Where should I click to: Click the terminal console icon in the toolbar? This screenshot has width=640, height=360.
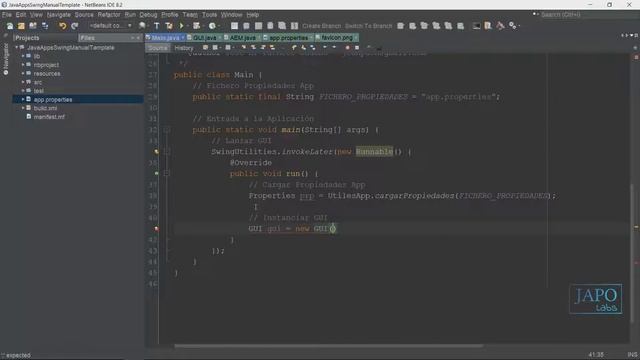coord(476,26)
